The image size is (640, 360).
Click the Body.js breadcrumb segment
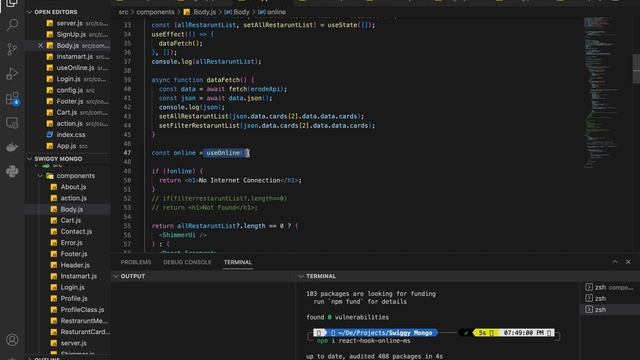[x=200, y=12]
